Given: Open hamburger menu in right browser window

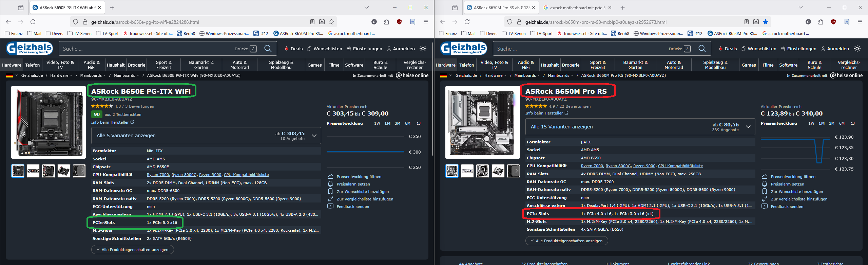Looking at the screenshot, I should click(x=860, y=22).
